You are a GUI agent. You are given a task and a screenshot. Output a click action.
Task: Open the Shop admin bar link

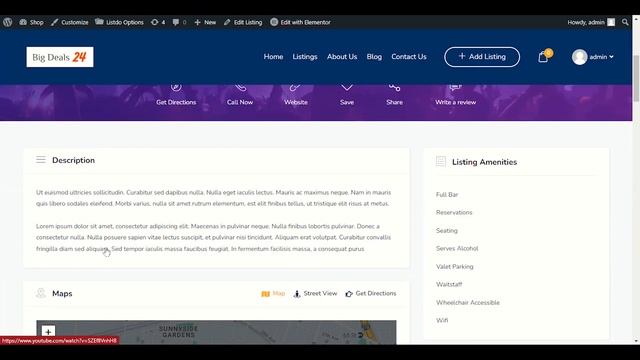pyautogui.click(x=31, y=22)
